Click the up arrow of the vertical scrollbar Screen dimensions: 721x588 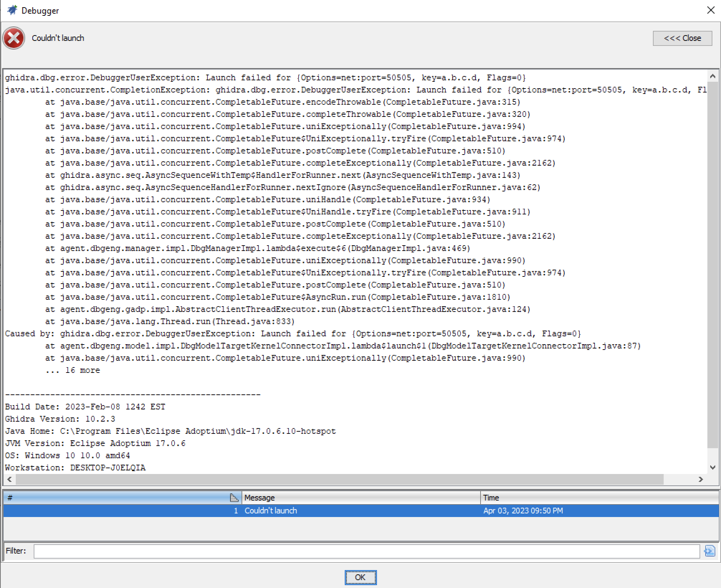click(x=712, y=76)
